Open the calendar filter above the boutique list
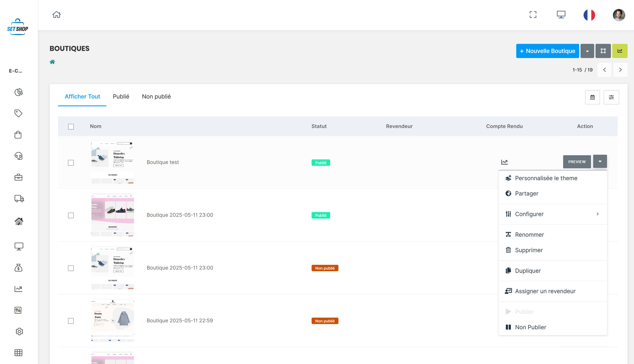The width and height of the screenshot is (634, 364). (592, 97)
